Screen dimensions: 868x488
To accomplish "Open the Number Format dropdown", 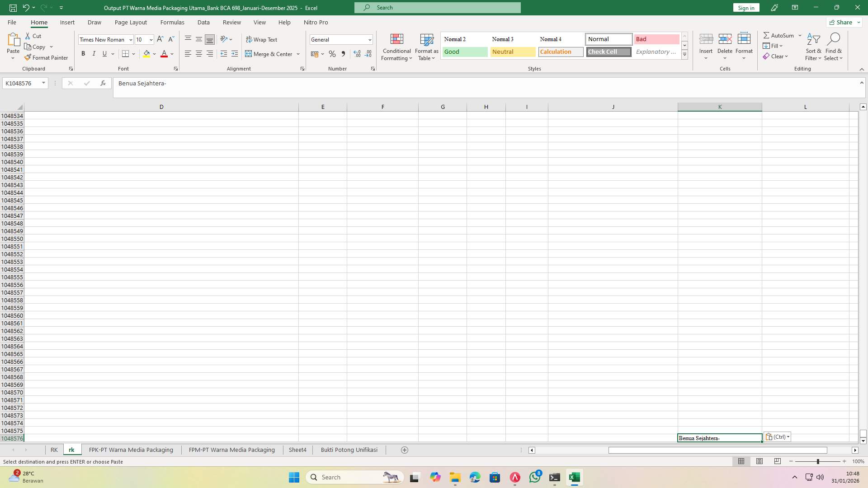I will click(x=370, y=39).
